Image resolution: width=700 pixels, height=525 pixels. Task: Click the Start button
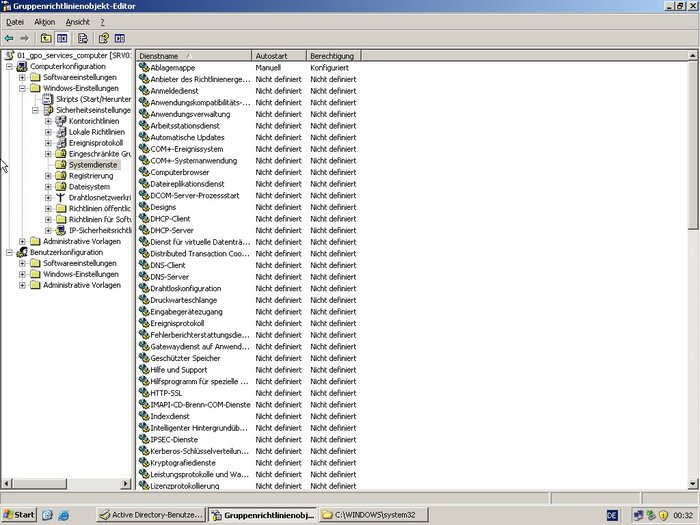click(19, 515)
